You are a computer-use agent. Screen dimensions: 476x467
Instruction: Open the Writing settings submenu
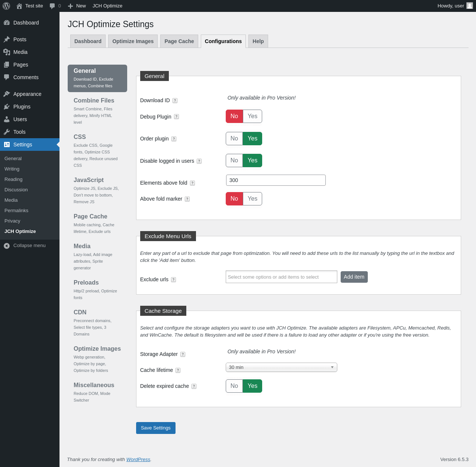[12, 169]
